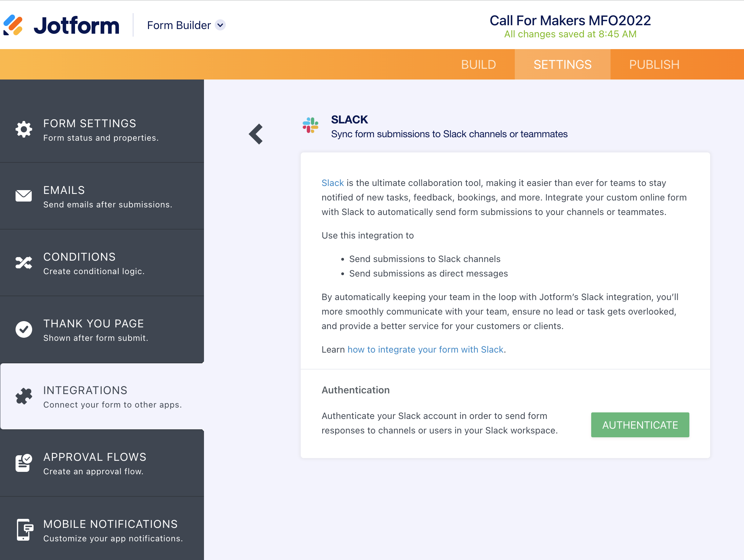Open THANK YOU PAGE section
This screenshot has width=744, height=560.
click(102, 329)
